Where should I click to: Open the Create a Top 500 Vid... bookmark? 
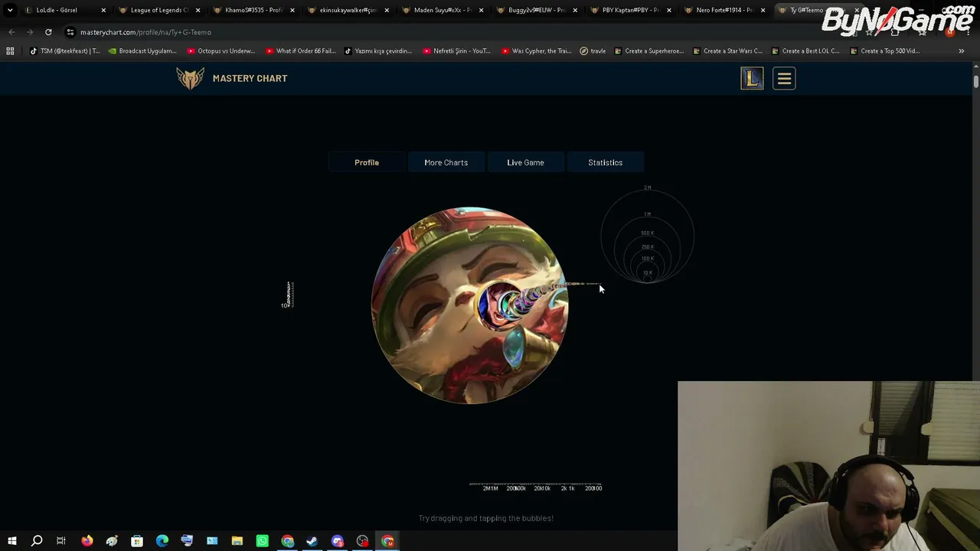click(x=885, y=51)
